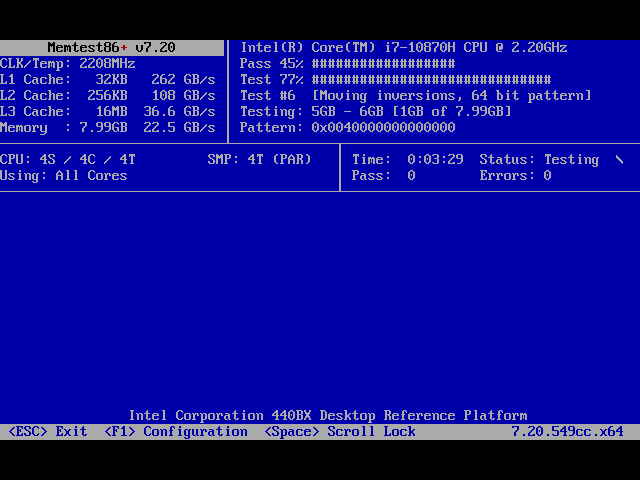The width and height of the screenshot is (640, 480).
Task: Click the Intel Corporation 440BX Desktop Reference Platform text
Action: pos(328,416)
